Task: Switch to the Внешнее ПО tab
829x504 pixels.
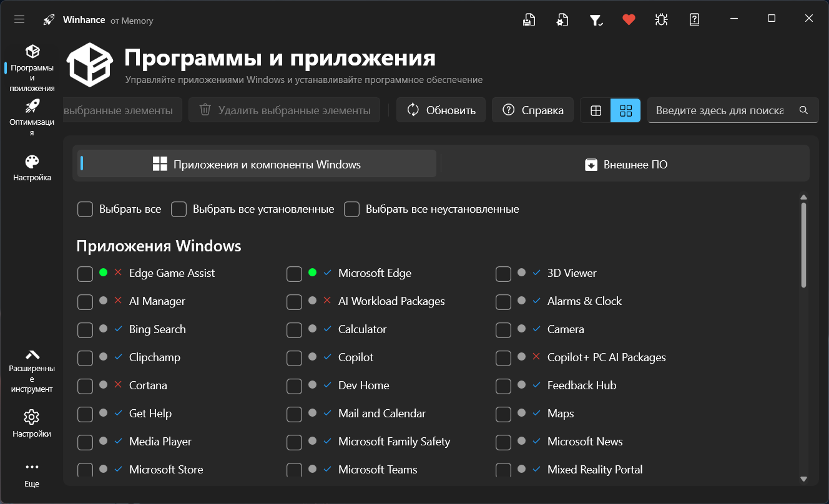Action: point(625,164)
